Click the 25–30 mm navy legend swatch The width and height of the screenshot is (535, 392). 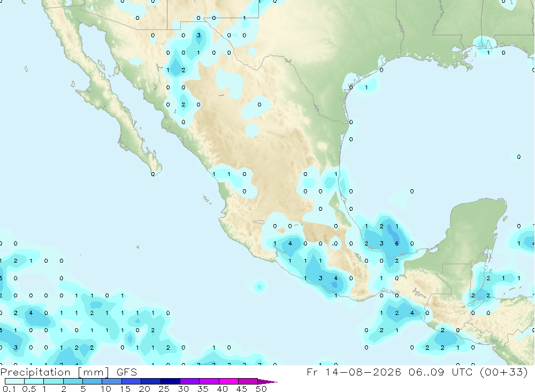tap(170, 381)
